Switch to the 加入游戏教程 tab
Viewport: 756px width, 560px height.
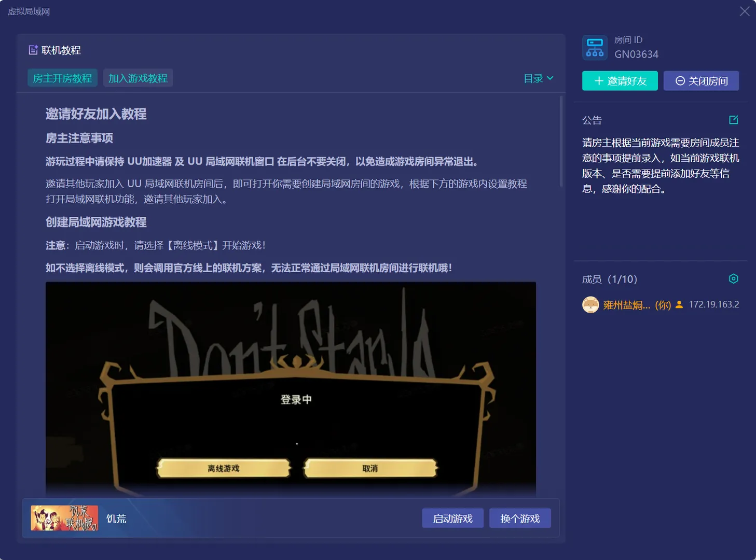tap(138, 78)
